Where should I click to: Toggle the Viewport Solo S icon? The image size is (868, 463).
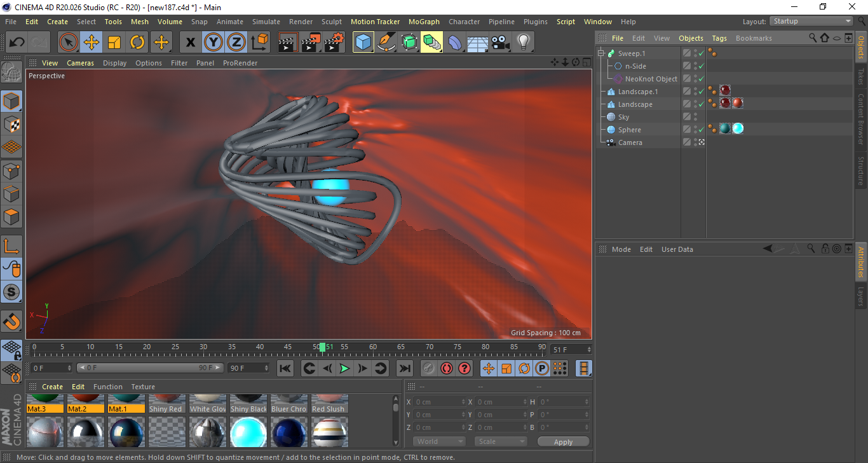(11, 293)
